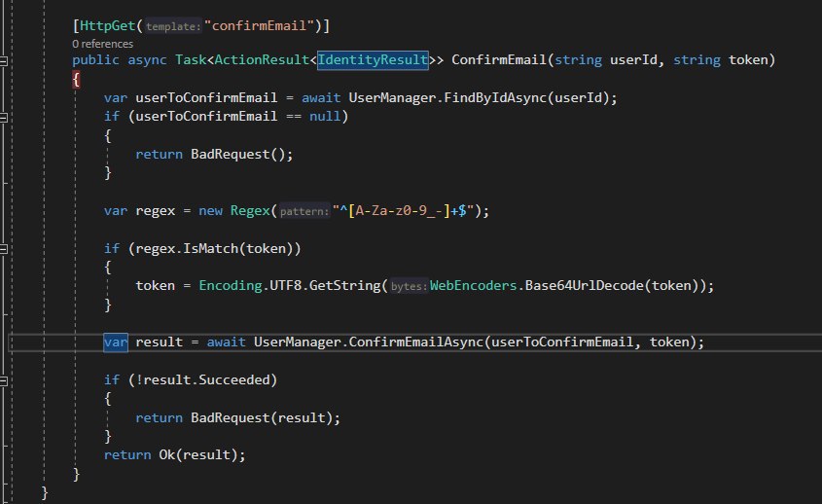Screen dimensions: 822x504
Task: Click the 'regex' variable in its declaration
Action: coord(156,211)
